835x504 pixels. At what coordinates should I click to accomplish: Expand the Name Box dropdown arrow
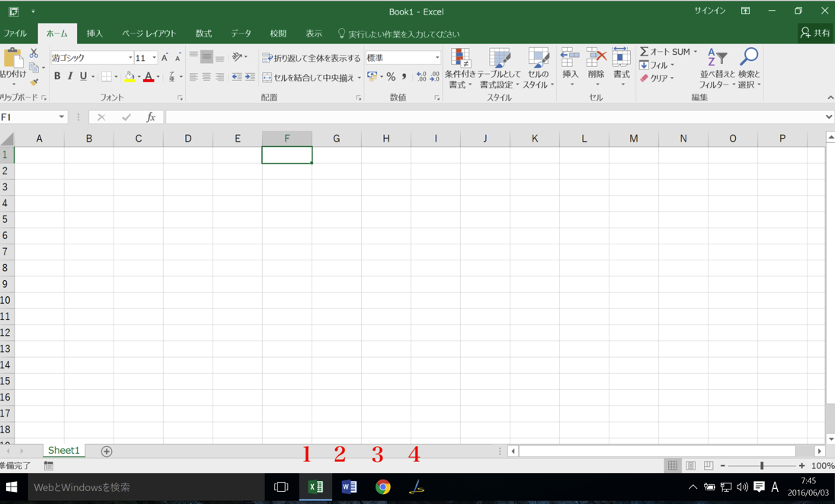click(x=62, y=117)
